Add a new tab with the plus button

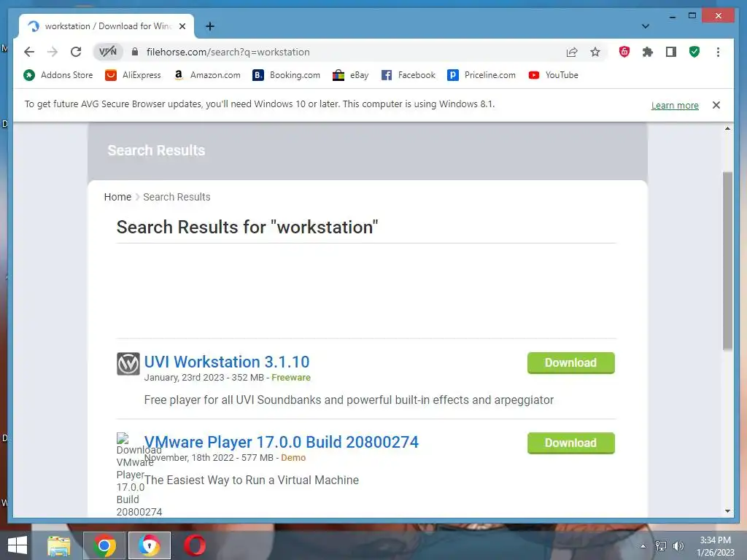(x=209, y=26)
